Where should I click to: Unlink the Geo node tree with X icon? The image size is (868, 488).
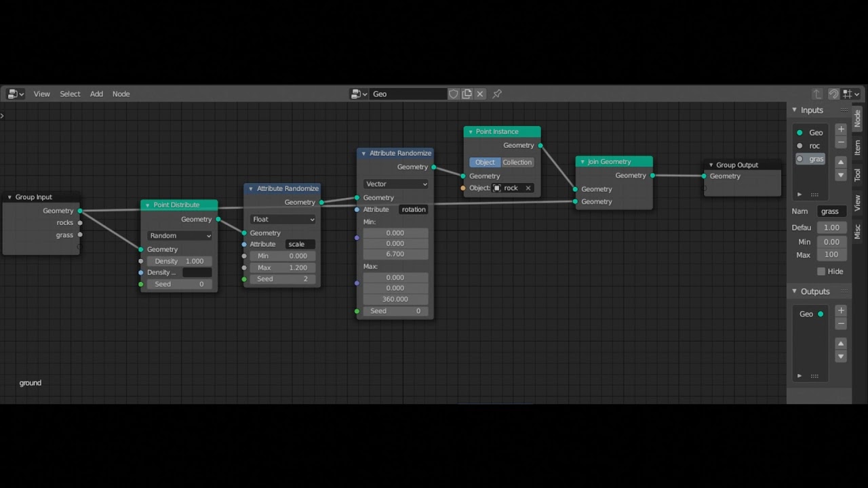pos(480,94)
